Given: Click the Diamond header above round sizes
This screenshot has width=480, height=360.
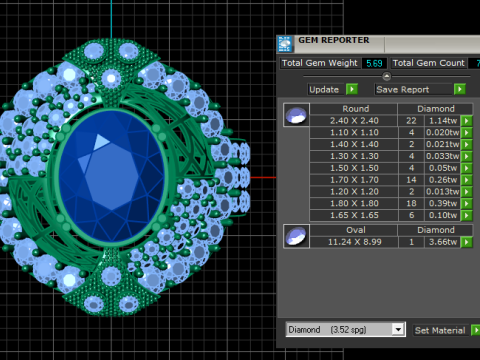Looking at the screenshot, I should 436,109.
